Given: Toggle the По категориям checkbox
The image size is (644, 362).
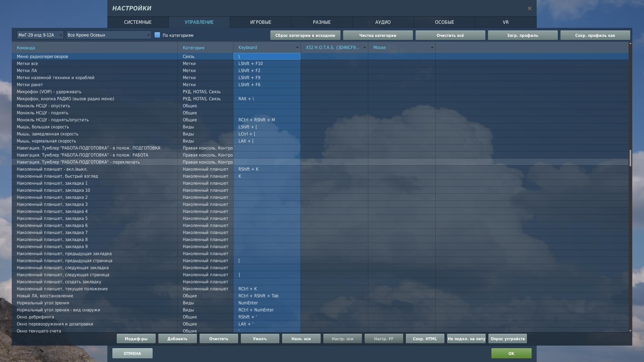Looking at the screenshot, I should coord(157,35).
